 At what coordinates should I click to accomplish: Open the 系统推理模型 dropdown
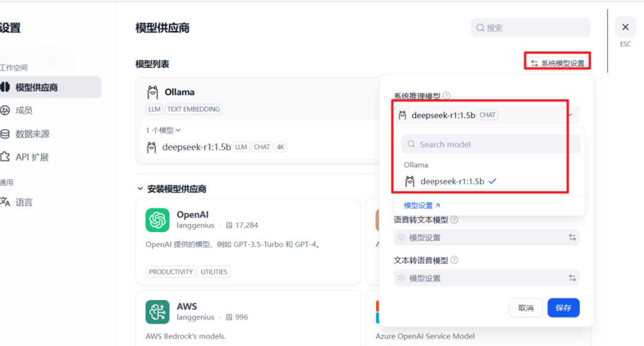coord(487,115)
